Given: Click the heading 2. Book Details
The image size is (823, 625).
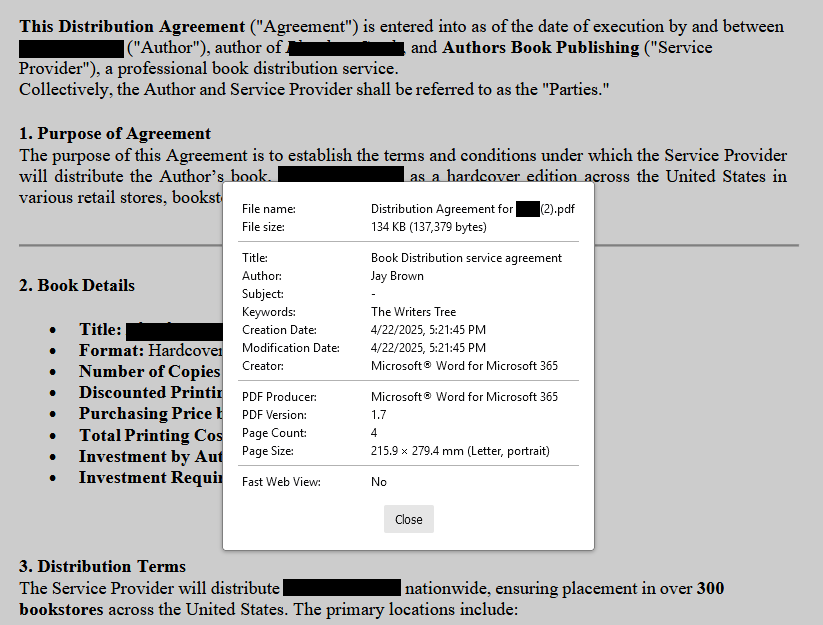Looking at the screenshot, I should 78,285.
